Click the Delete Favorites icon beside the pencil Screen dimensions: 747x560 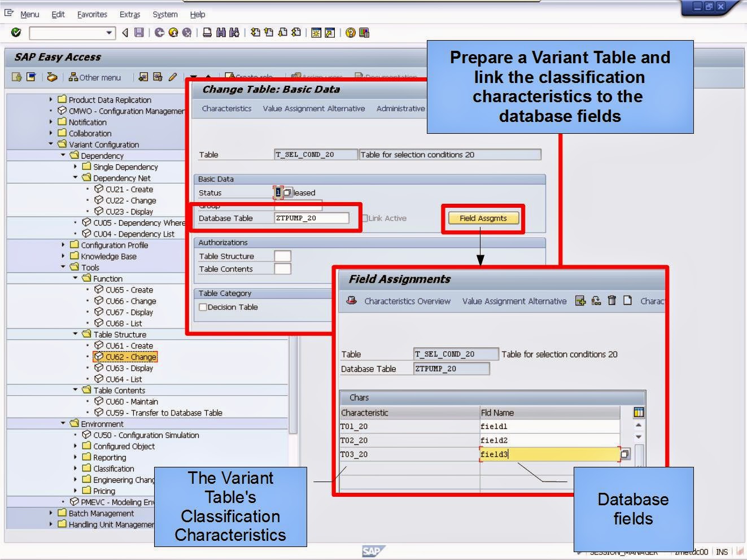(x=158, y=77)
